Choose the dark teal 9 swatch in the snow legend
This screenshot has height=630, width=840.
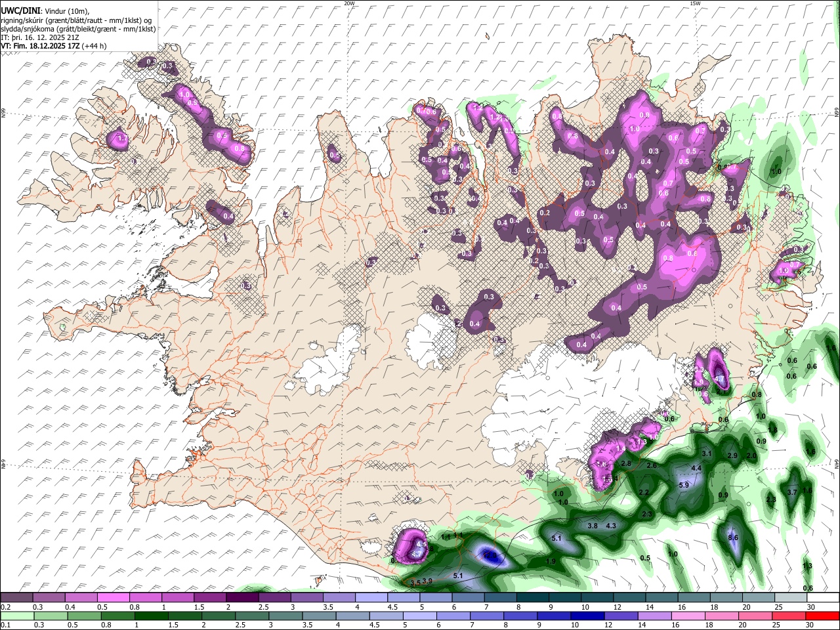[565, 597]
